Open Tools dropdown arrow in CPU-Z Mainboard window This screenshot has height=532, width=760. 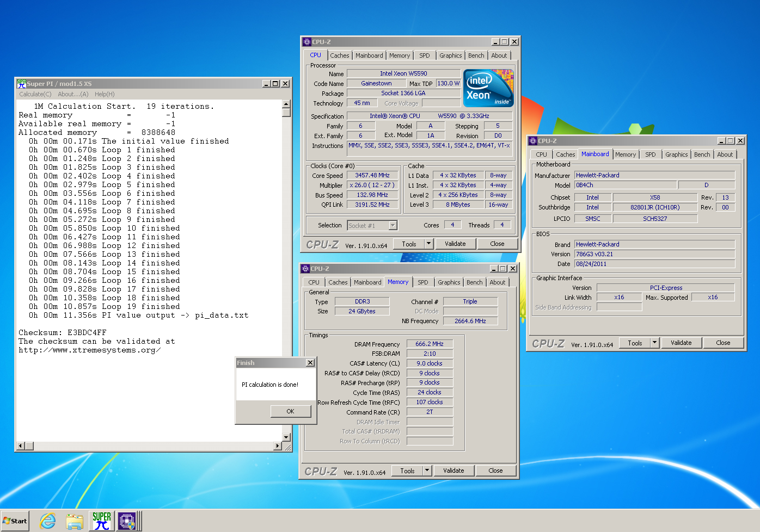pos(654,343)
